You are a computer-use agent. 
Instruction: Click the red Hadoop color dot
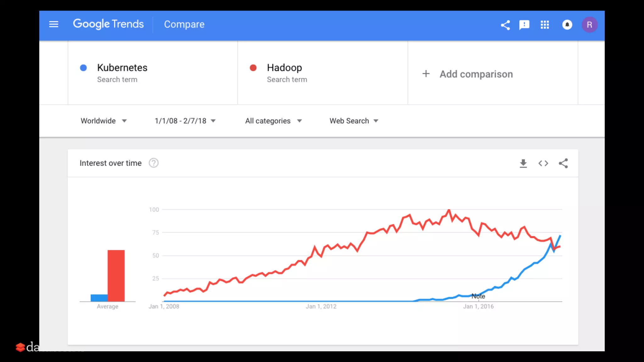[x=253, y=68]
